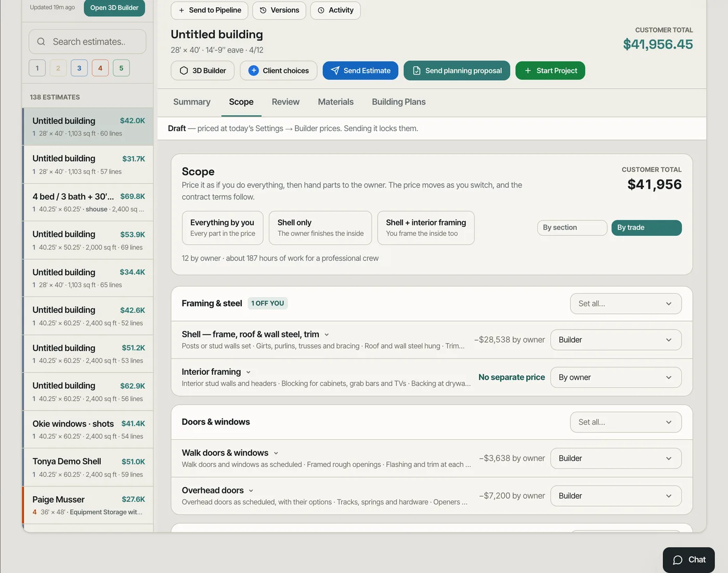The image size is (728, 573).
Task: Click the Versions history icon
Action: point(263,10)
